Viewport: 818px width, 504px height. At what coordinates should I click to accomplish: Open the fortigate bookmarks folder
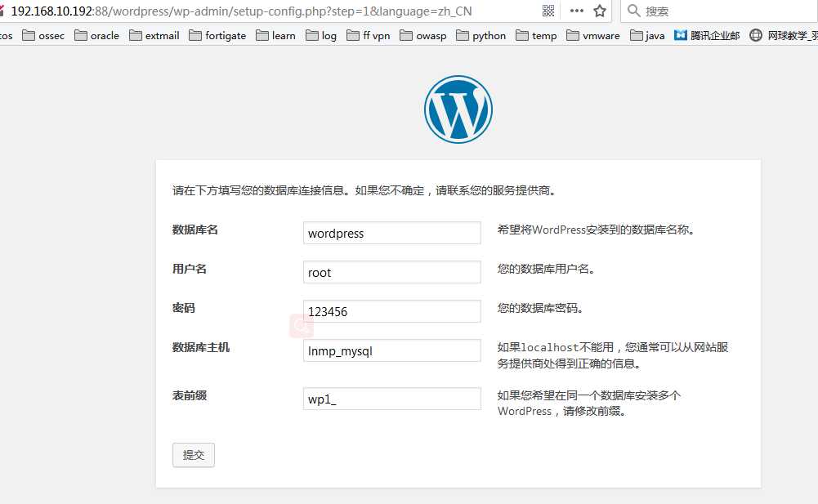217,35
